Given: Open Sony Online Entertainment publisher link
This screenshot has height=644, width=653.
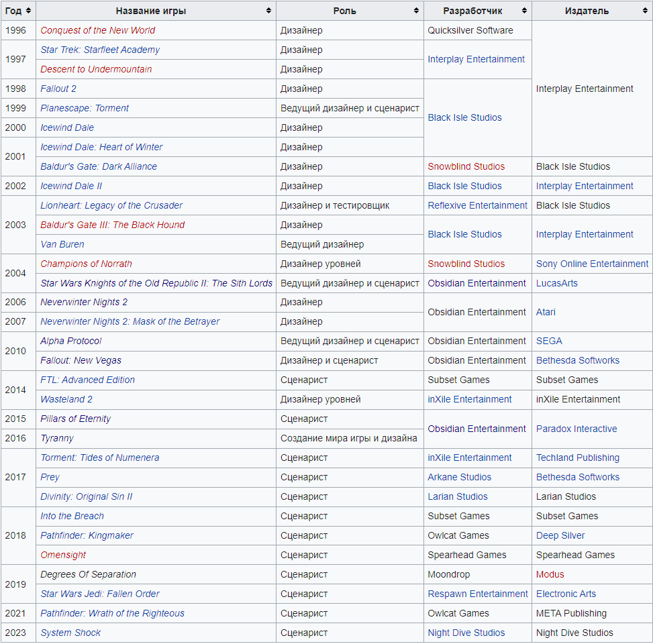Looking at the screenshot, I should click(592, 264).
